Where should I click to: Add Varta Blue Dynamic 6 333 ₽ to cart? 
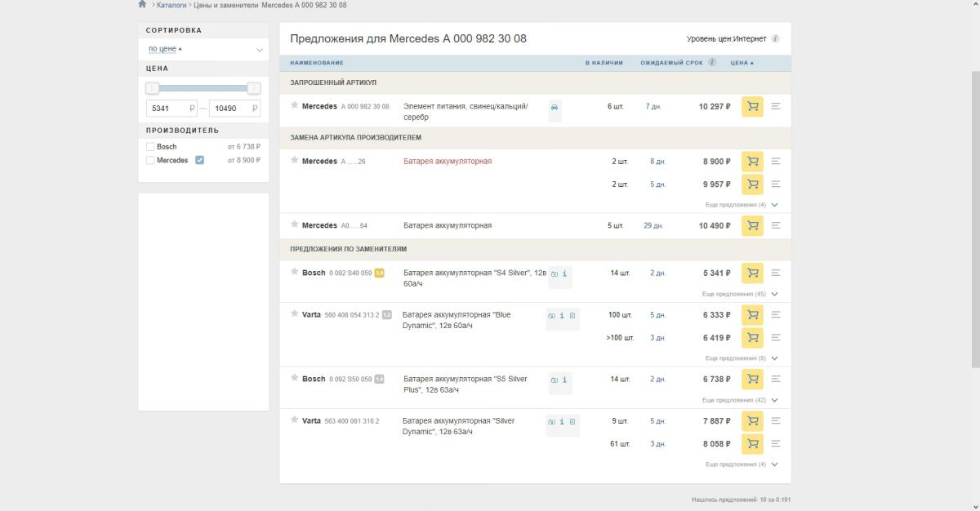[x=752, y=315]
